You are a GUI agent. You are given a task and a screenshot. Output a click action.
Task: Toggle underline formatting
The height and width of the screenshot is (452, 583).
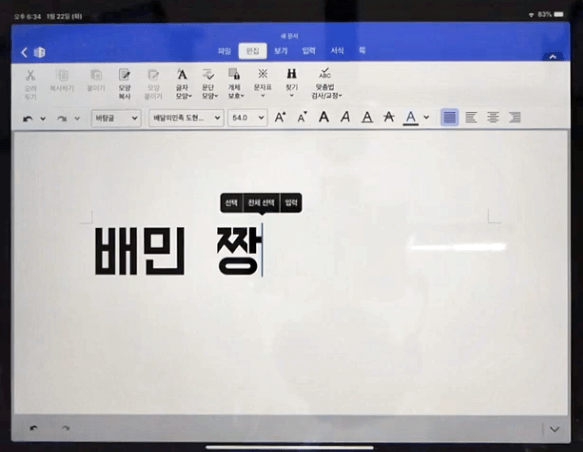coord(367,117)
